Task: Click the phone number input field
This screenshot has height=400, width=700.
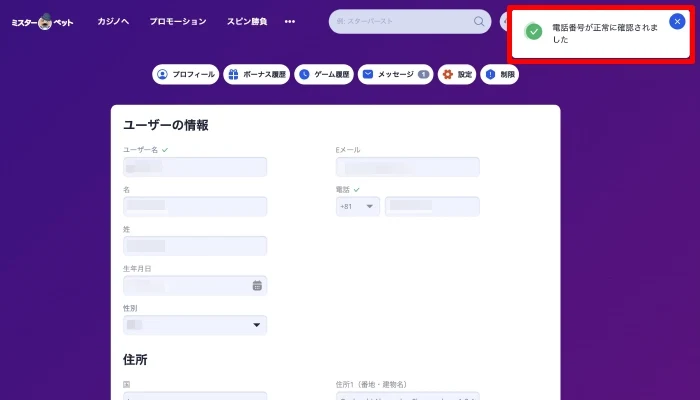Action: (x=432, y=206)
